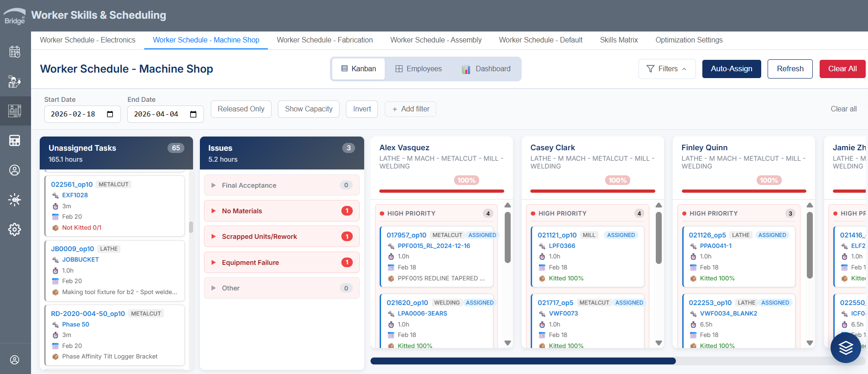Click Finley Quinn 100% capacity badge
This screenshot has width=868, height=374.
click(x=769, y=180)
